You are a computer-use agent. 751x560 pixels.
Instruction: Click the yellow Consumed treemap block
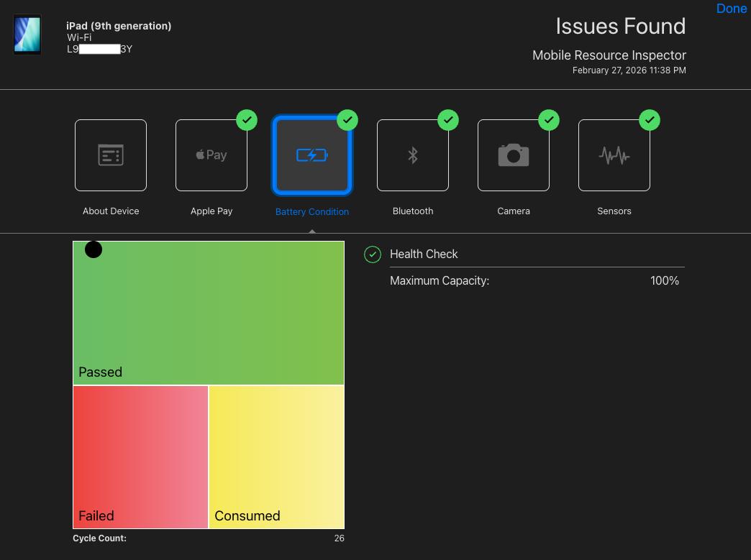[276, 456]
